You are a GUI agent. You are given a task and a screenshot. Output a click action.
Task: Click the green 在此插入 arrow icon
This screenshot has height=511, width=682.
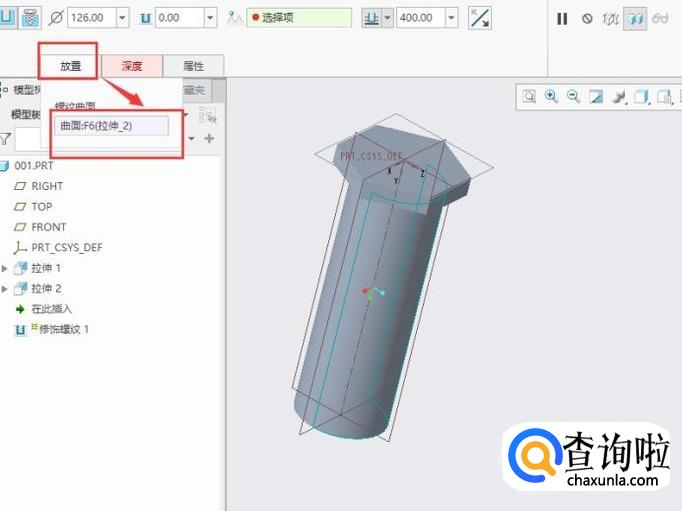tap(20, 309)
